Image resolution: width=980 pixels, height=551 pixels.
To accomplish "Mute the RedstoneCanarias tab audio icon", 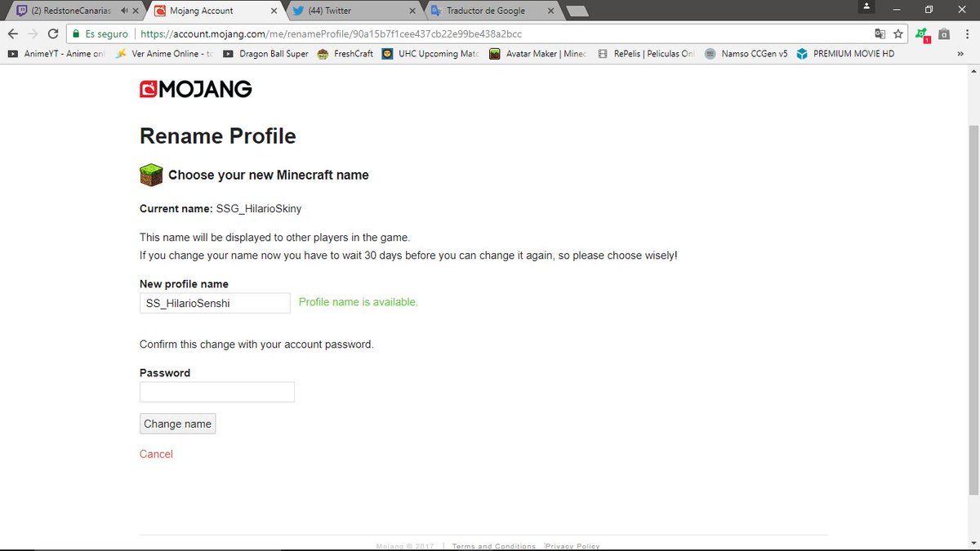I will click(x=122, y=11).
